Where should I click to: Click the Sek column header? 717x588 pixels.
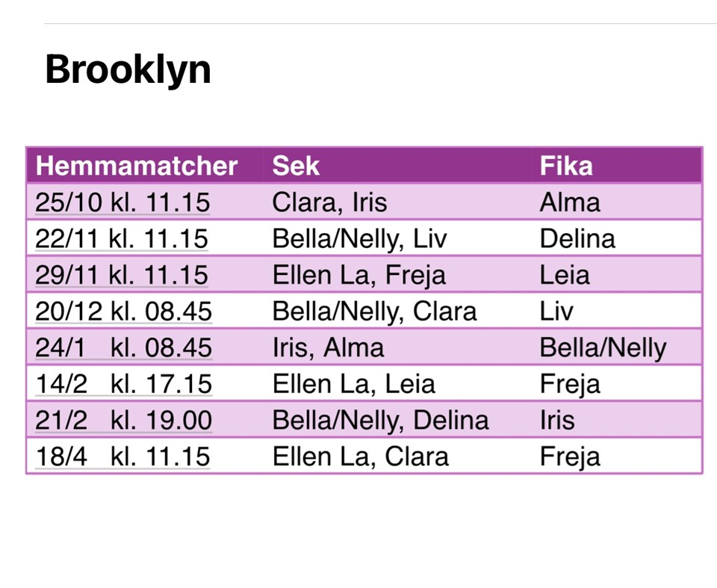click(x=296, y=166)
